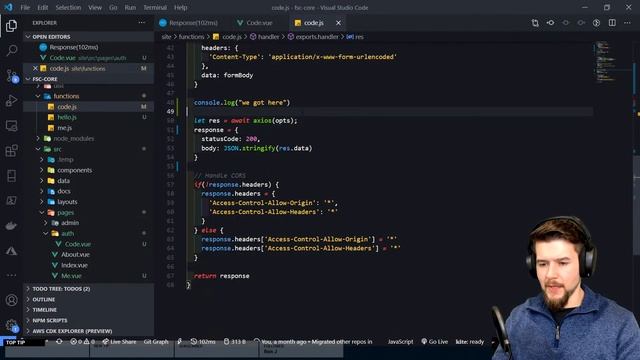The image size is (640, 360).
Task: Open Source Control view in activity bar
Action: tap(11, 76)
